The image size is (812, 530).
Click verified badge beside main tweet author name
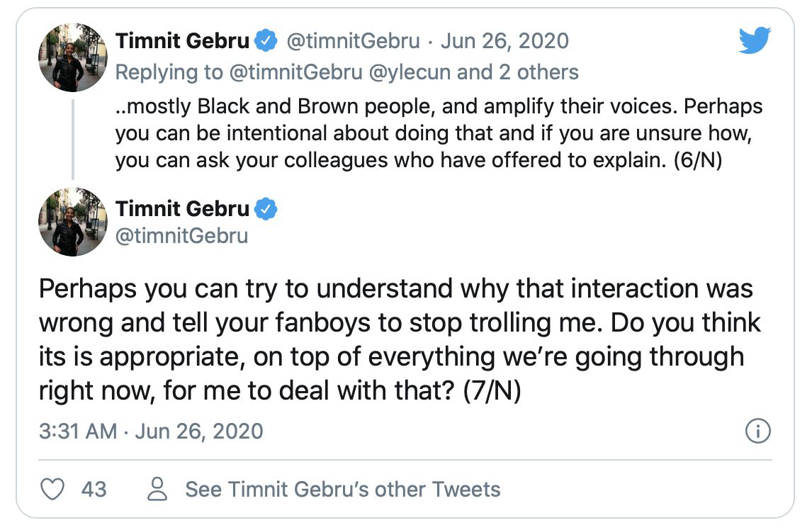tap(266, 209)
